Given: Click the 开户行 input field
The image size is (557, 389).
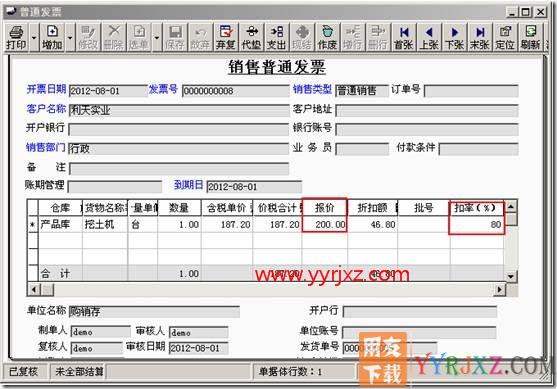Looking at the screenshot, I should (x=420, y=312).
